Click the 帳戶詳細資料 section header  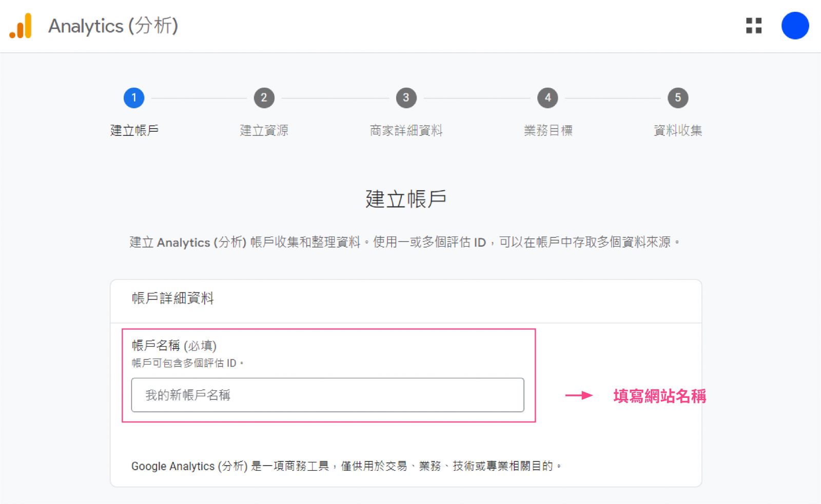pos(172,298)
